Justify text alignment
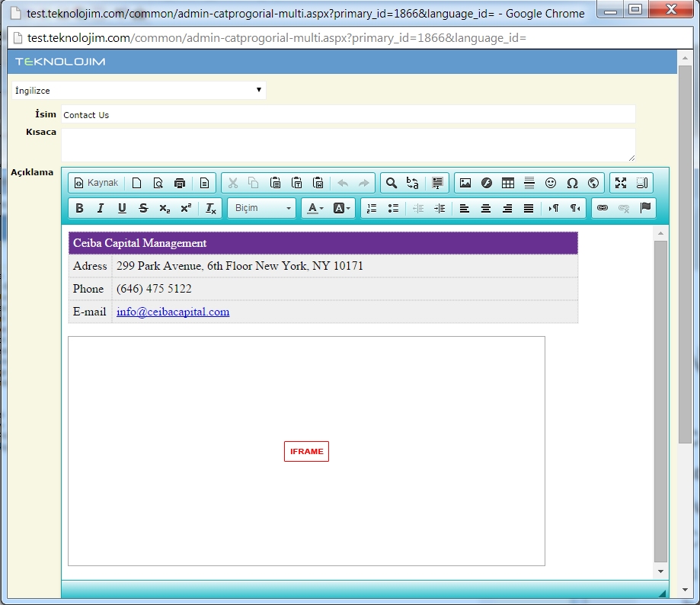Viewport: 700px width, 605px height. [529, 208]
